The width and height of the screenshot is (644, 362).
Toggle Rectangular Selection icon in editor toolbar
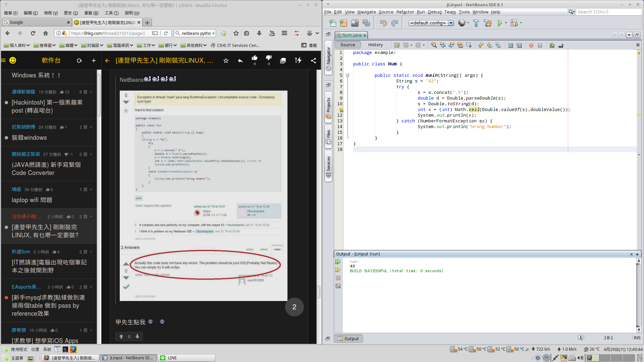(x=469, y=45)
